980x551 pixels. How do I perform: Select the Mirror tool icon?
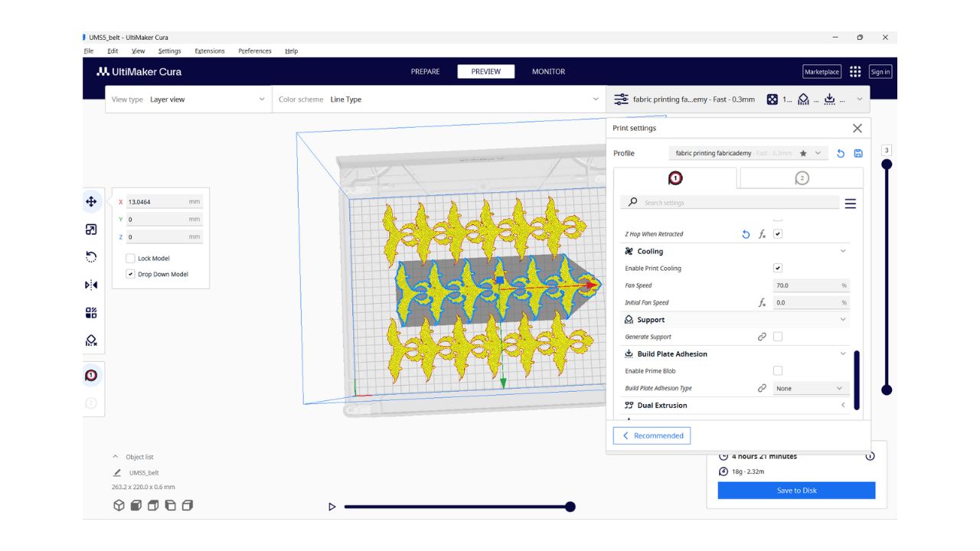91,285
